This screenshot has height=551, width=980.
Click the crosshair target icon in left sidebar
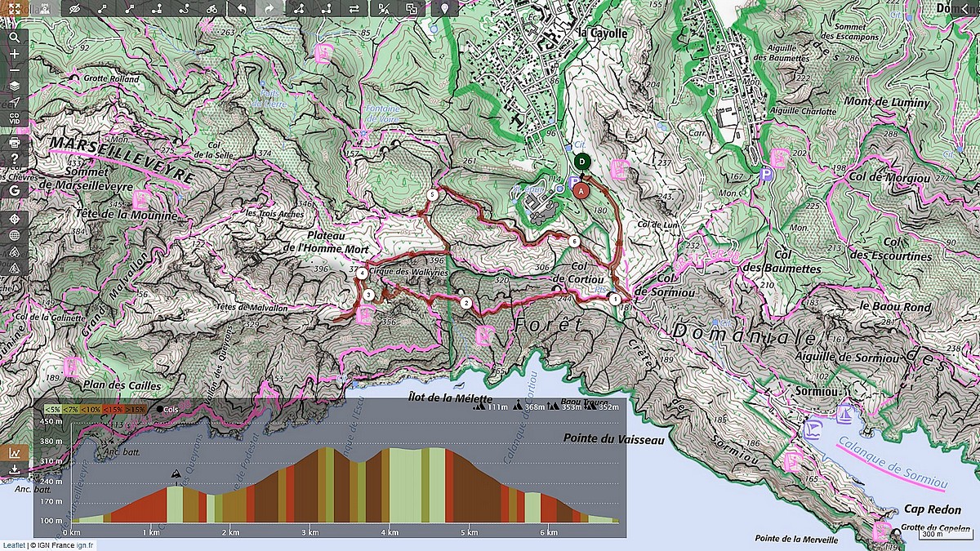[x=15, y=220]
